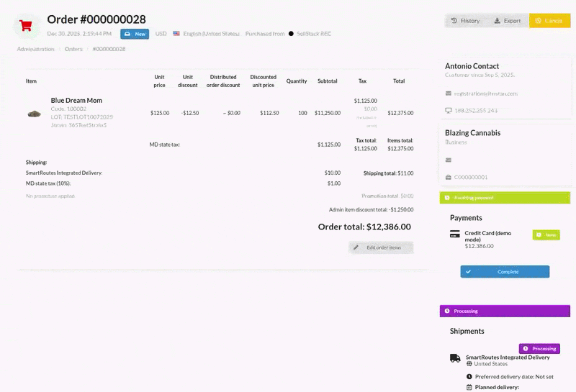Viewport: 576px width, 392px height.
Task: Click the New order status badge
Action: [x=135, y=34]
